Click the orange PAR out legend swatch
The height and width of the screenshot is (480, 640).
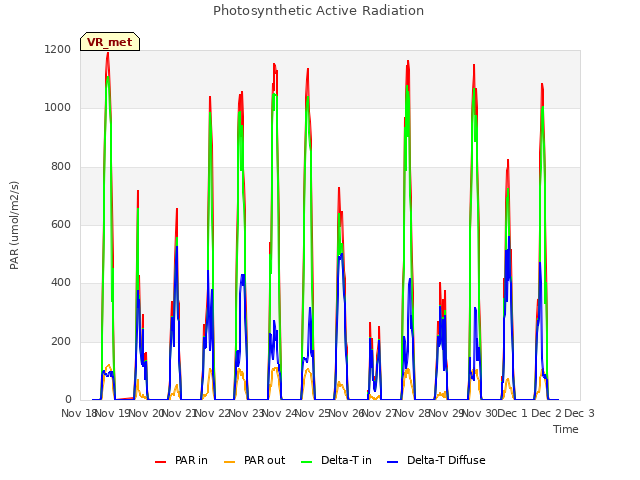pos(230,462)
